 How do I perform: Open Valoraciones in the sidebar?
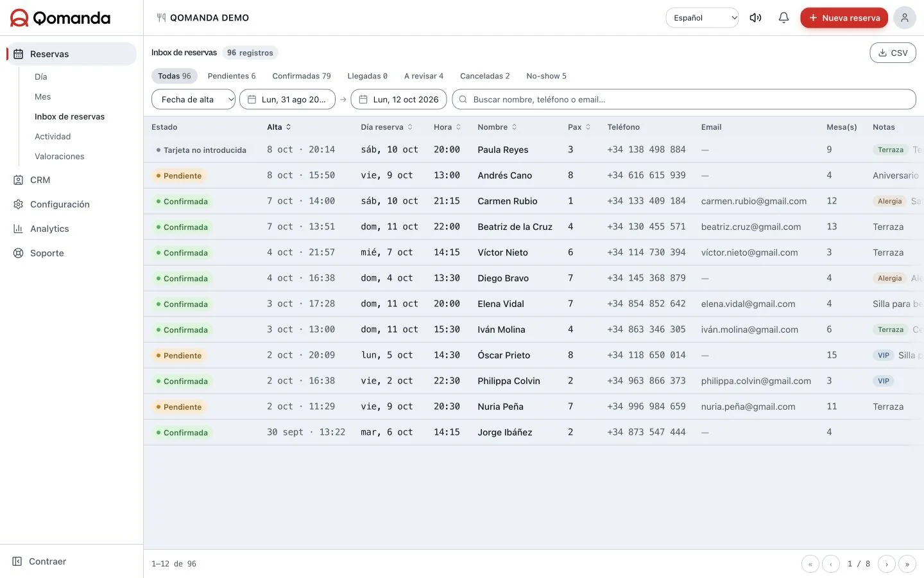click(x=60, y=156)
